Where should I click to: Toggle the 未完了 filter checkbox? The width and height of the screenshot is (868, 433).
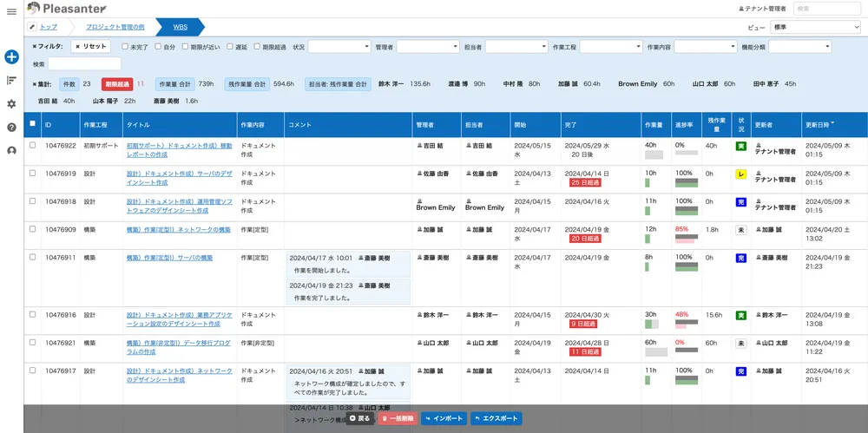pyautogui.click(x=125, y=47)
